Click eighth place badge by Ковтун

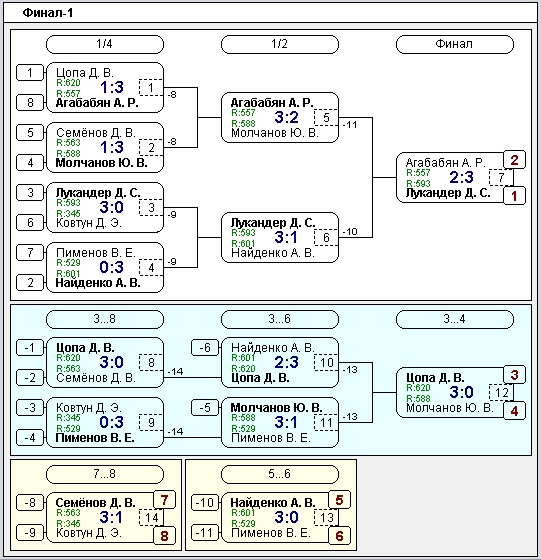[x=164, y=536]
